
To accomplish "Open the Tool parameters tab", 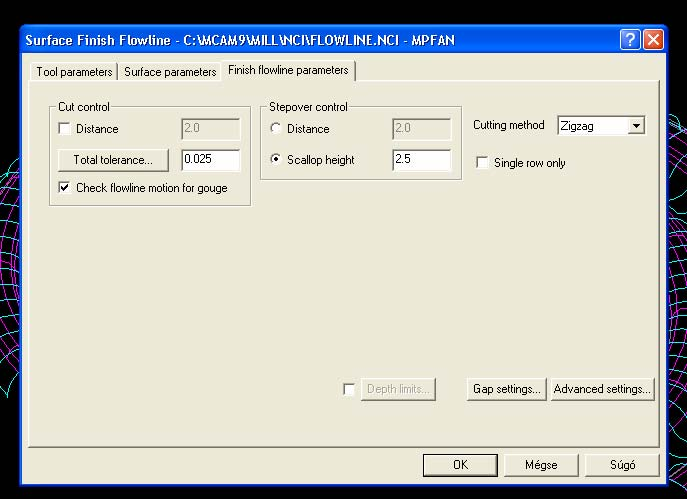I will 74,72.
